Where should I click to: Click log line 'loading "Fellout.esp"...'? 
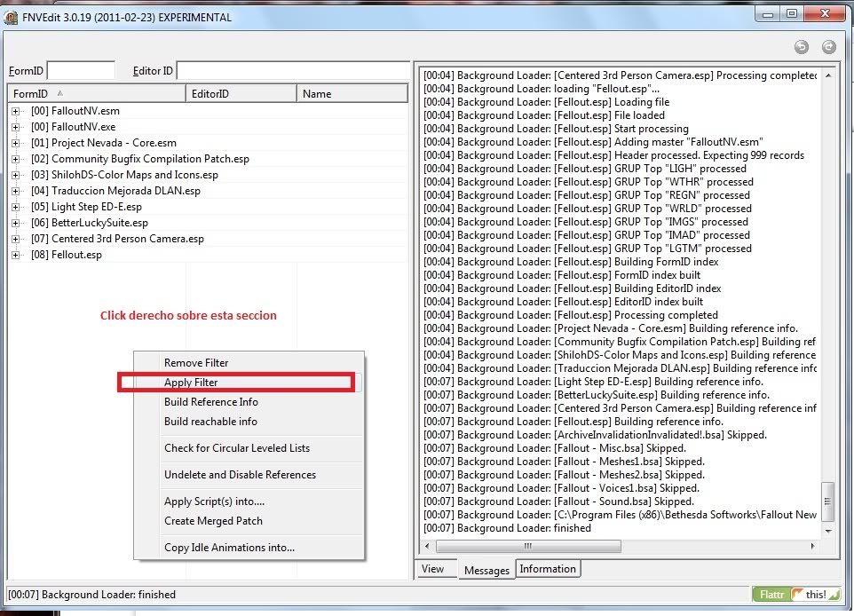point(542,89)
